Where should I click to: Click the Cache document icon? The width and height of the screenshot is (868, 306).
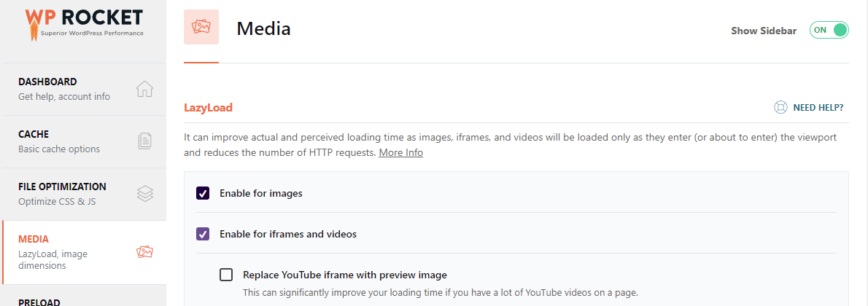[144, 141]
